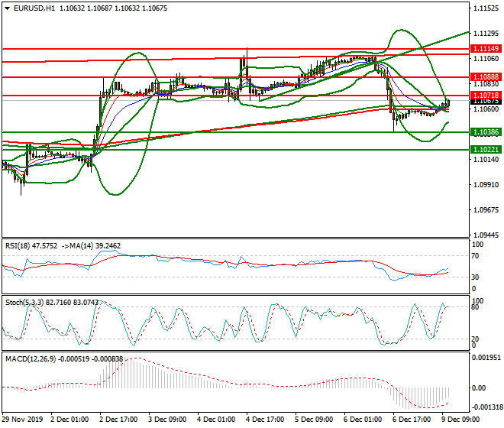Viewport: 504px width, 428px height.
Task: Select the RSI scale level 70
Action: click(475, 256)
